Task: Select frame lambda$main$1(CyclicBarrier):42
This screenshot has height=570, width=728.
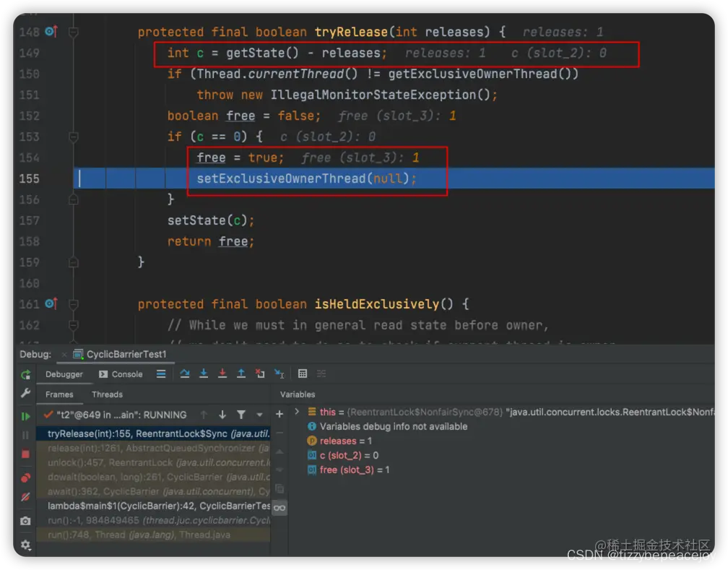Action: click(153, 506)
